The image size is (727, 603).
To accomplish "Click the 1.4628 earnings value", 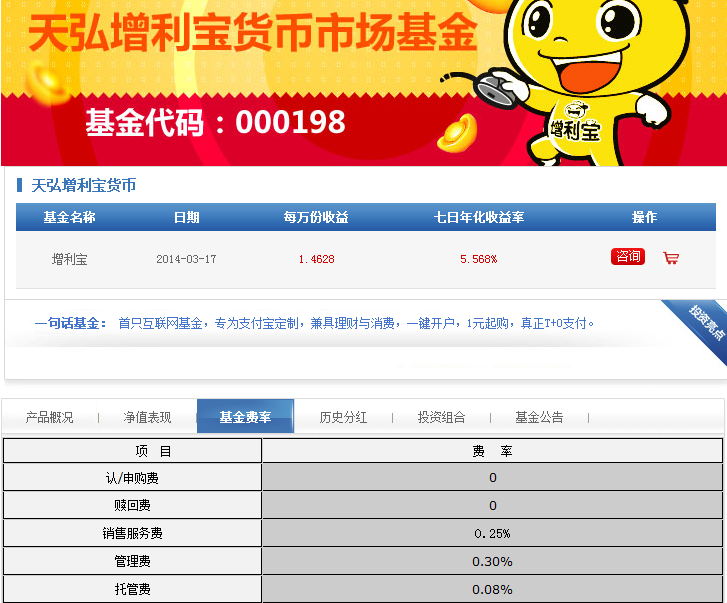I will point(316,259).
